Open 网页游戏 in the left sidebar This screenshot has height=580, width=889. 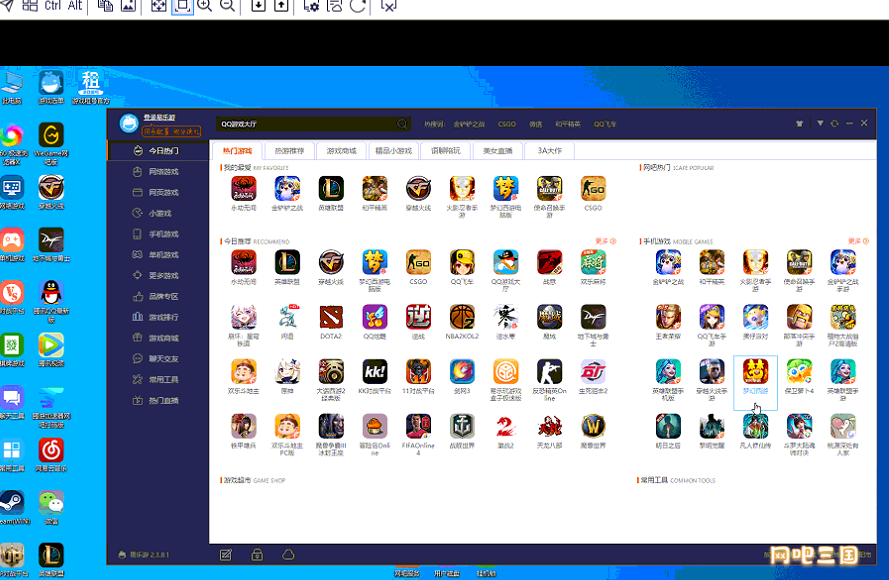tap(158, 193)
